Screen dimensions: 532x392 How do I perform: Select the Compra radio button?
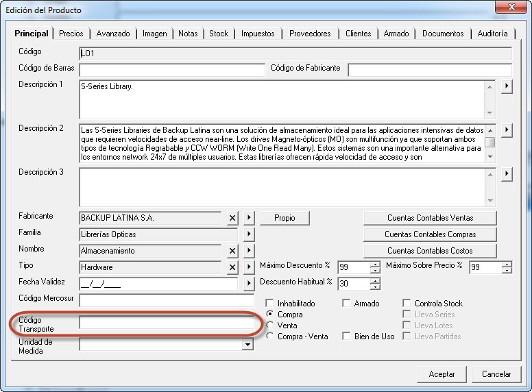[x=270, y=314]
